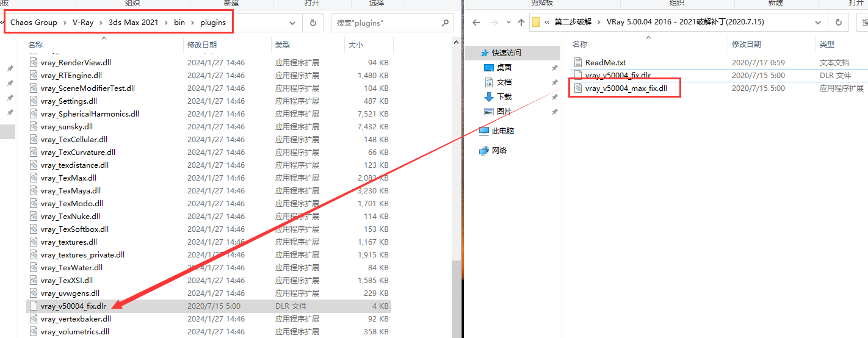Image resolution: width=868 pixels, height=338 pixels.
Task: Click the Pictures (图片) icon
Action: pos(488,111)
